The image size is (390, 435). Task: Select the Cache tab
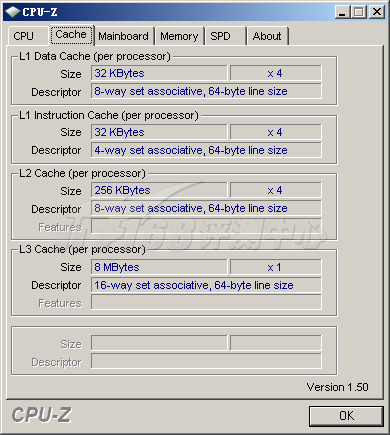[71, 35]
